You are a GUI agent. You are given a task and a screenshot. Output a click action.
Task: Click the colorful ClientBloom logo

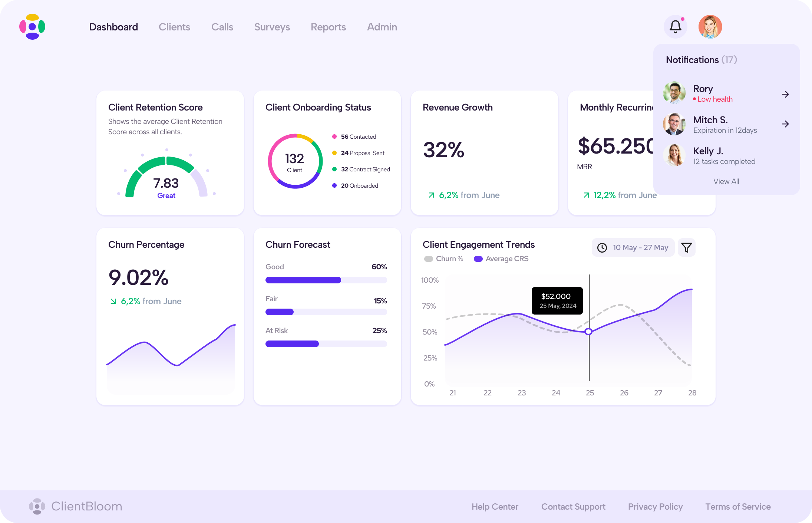pyautogui.click(x=32, y=27)
